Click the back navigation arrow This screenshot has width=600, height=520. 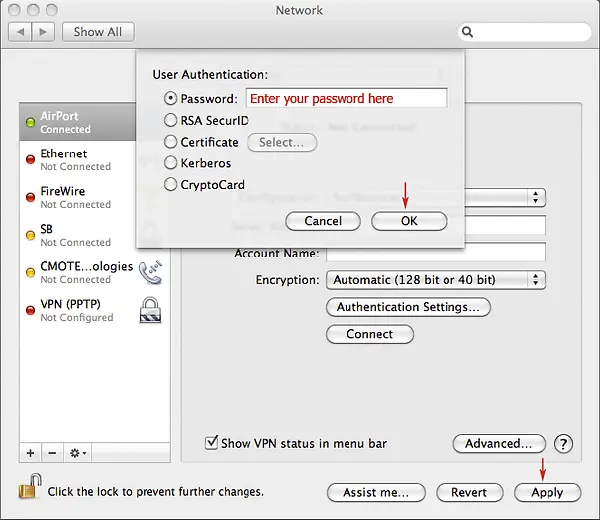click(x=20, y=32)
